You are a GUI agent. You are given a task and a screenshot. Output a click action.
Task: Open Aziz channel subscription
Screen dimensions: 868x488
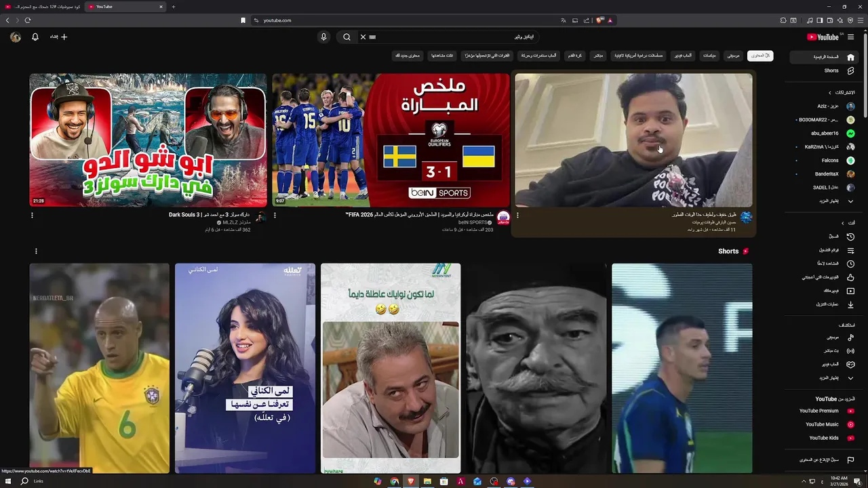pos(823,106)
